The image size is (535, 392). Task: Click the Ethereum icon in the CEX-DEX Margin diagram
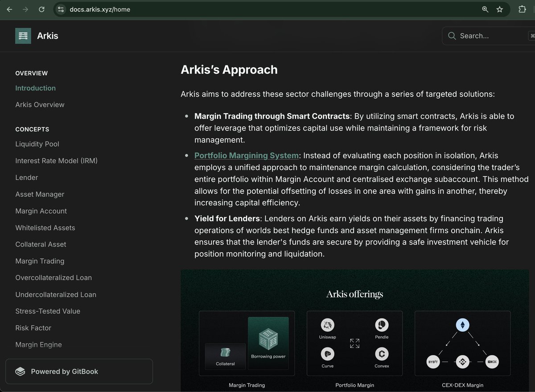[x=462, y=325]
